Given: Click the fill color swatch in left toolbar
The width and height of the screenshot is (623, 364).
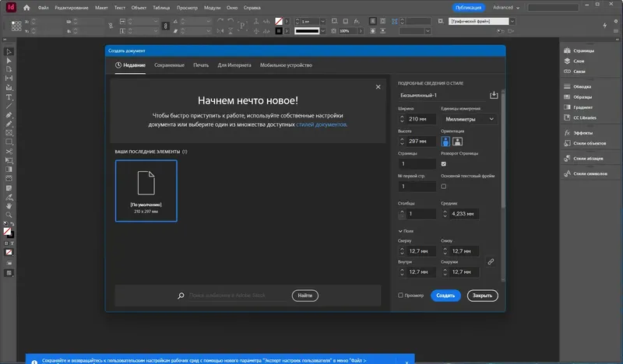Looking at the screenshot, I should 8,231.
